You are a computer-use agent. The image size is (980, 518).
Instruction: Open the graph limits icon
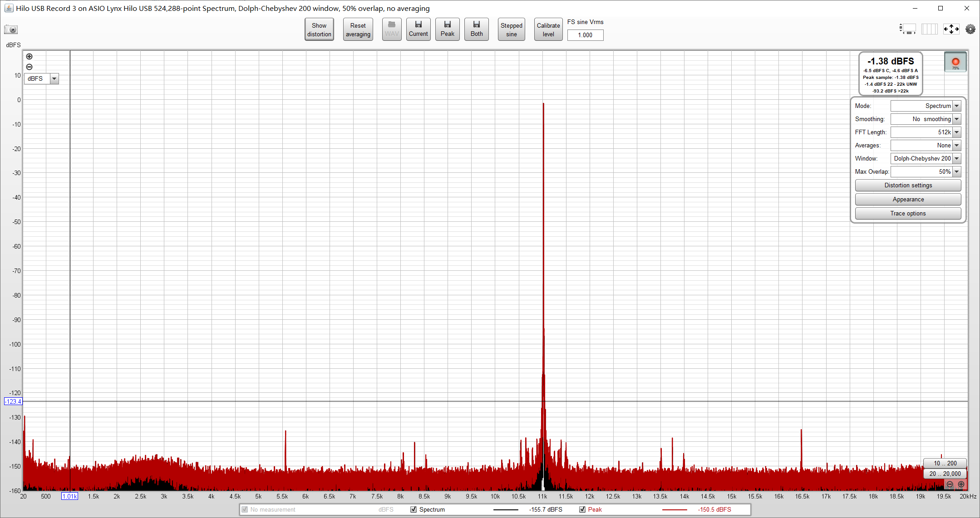[907, 29]
